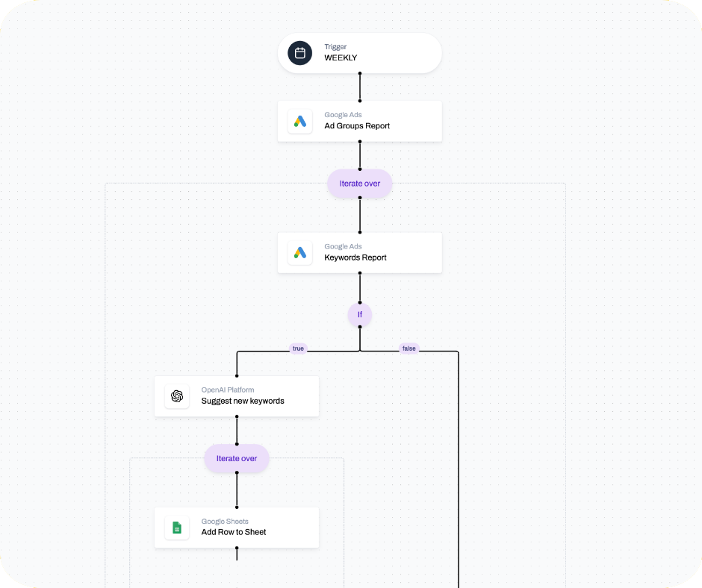Screen dimensions: 702x588
Task: Click the Google Sheets icon
Action: click(177, 528)
